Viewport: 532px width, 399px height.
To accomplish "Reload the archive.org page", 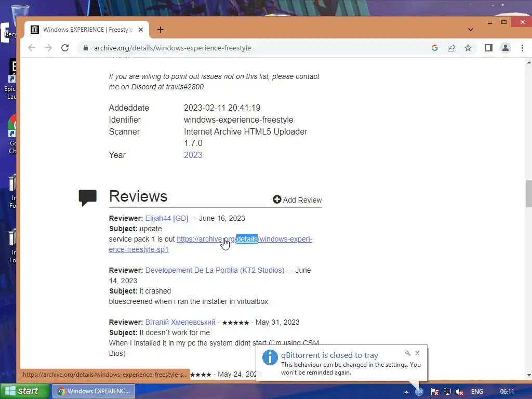I will 65,48.
